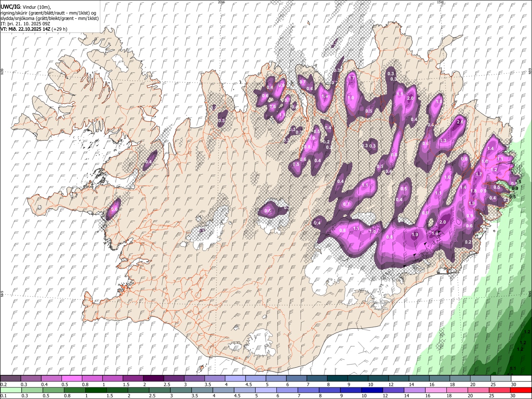Click the initial time line "IT: þri. 21. 10. 2025 09Z"
Screen dimensions: 532x399
point(26,24)
